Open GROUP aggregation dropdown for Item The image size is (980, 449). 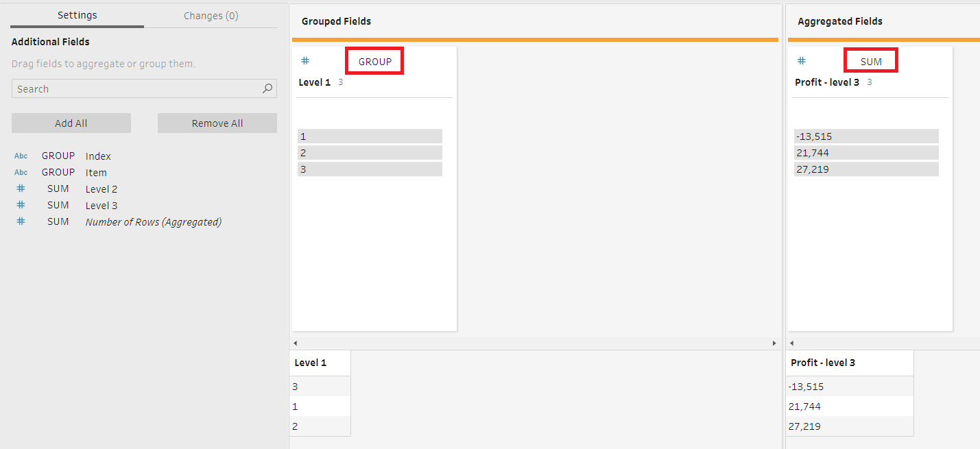(x=58, y=173)
